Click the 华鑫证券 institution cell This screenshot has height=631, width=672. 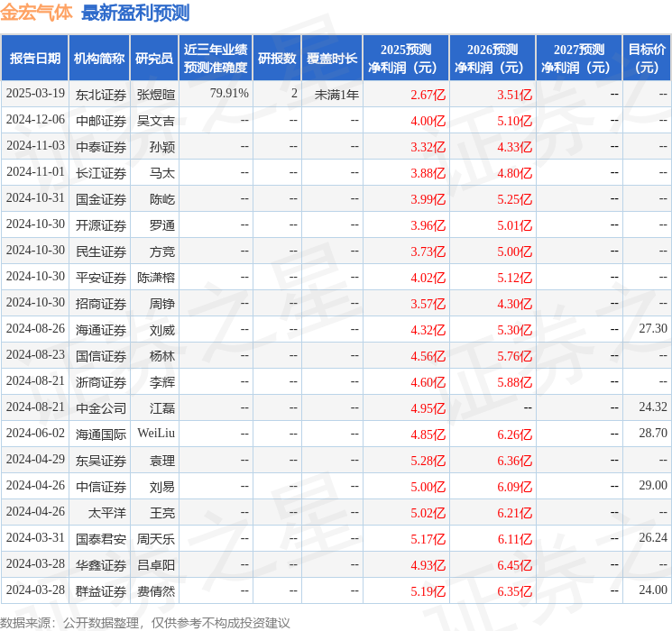point(101,565)
